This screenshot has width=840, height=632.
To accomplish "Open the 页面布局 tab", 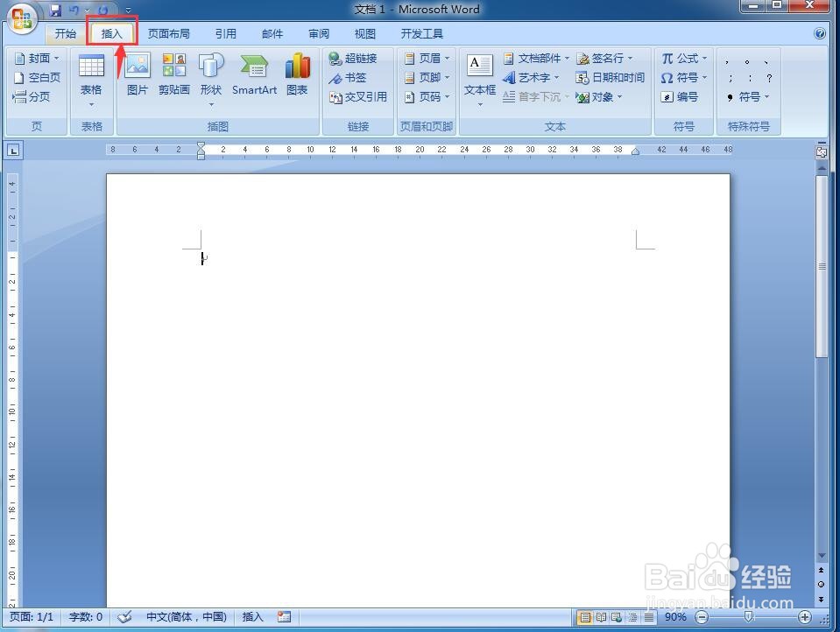I will (x=169, y=34).
